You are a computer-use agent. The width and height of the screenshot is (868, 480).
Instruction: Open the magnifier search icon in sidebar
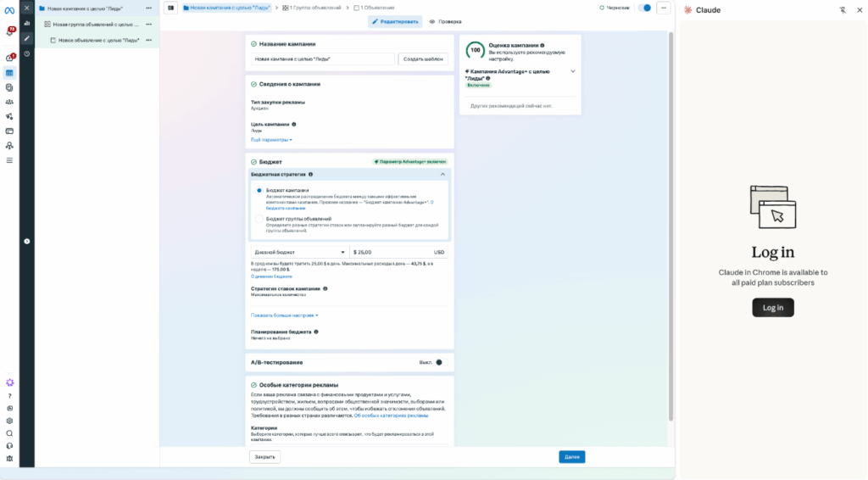click(x=9, y=433)
